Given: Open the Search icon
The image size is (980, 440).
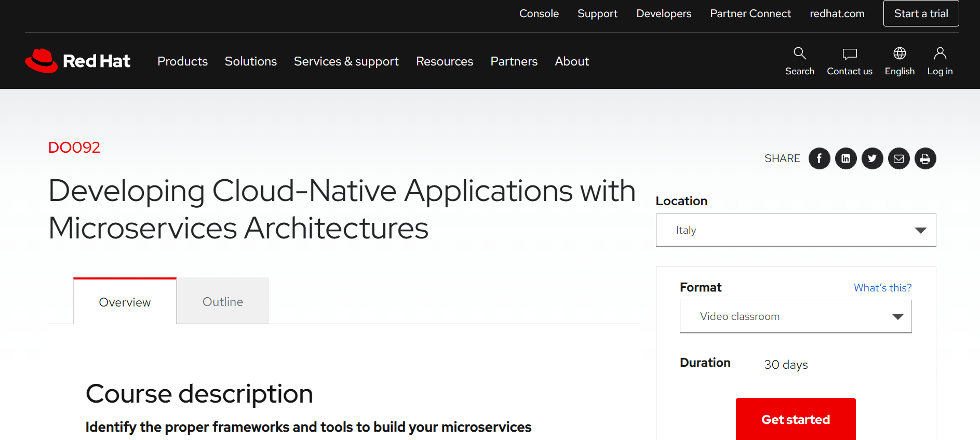Looking at the screenshot, I should click(800, 61).
